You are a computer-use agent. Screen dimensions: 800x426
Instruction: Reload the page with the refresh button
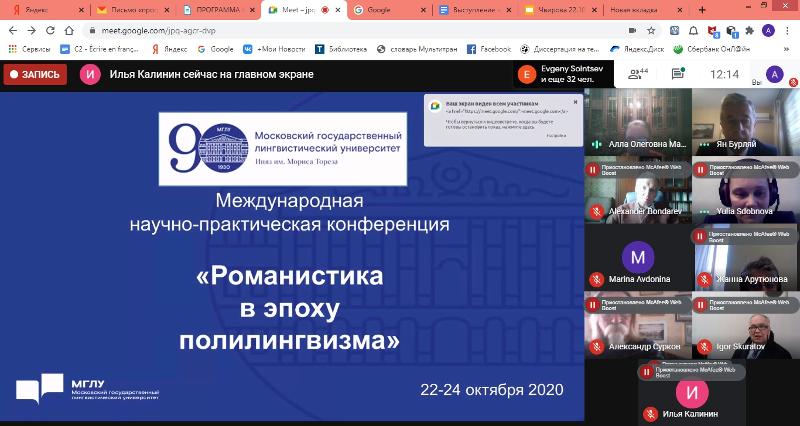(x=52, y=29)
